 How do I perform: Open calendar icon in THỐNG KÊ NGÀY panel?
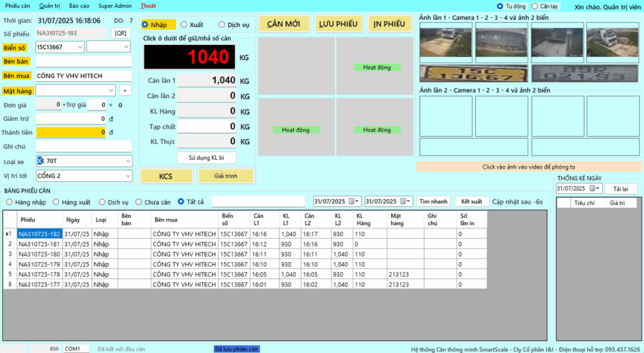pos(592,189)
